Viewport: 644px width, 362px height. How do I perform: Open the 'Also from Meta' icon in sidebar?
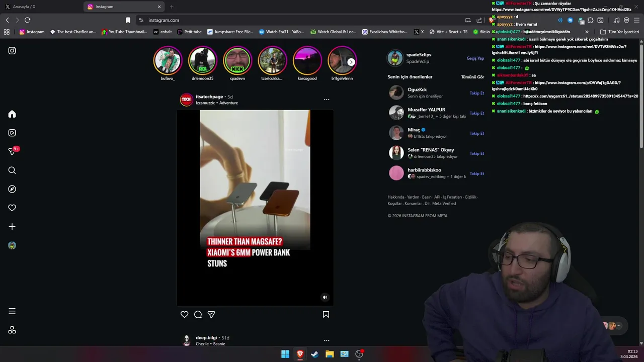point(12,330)
